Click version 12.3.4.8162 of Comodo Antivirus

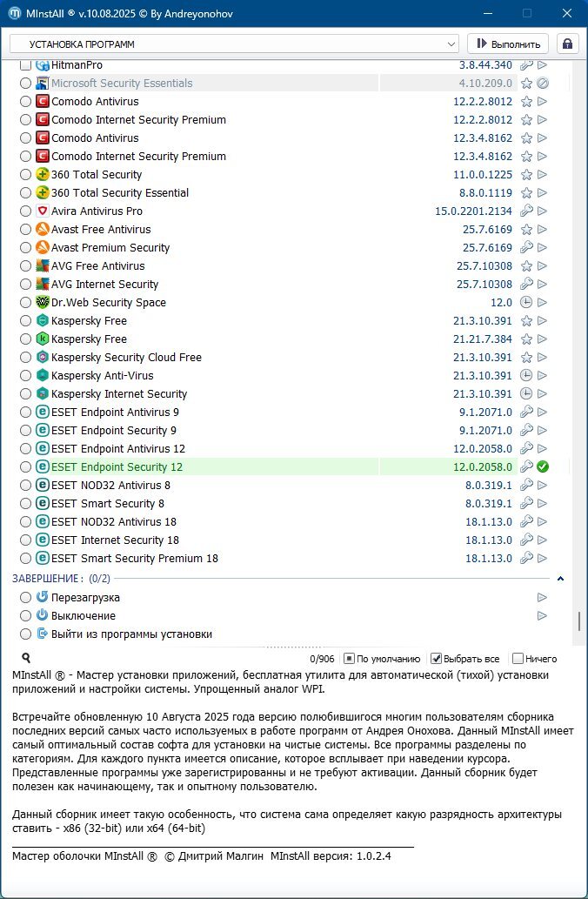point(483,138)
